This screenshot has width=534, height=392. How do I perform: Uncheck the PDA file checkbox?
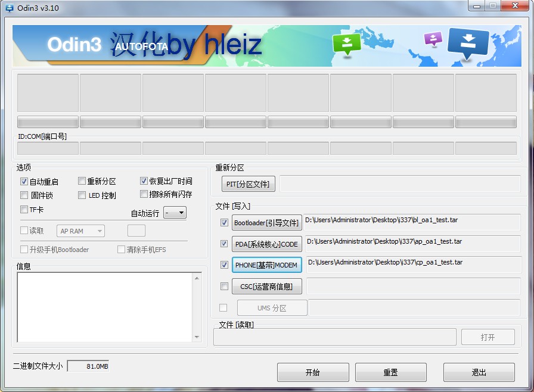point(224,244)
